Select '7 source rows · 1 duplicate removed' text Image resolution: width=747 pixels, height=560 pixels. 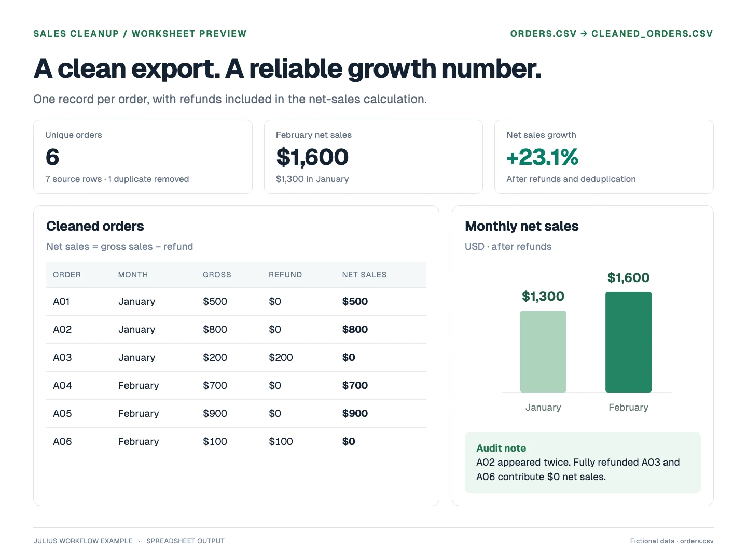117,179
